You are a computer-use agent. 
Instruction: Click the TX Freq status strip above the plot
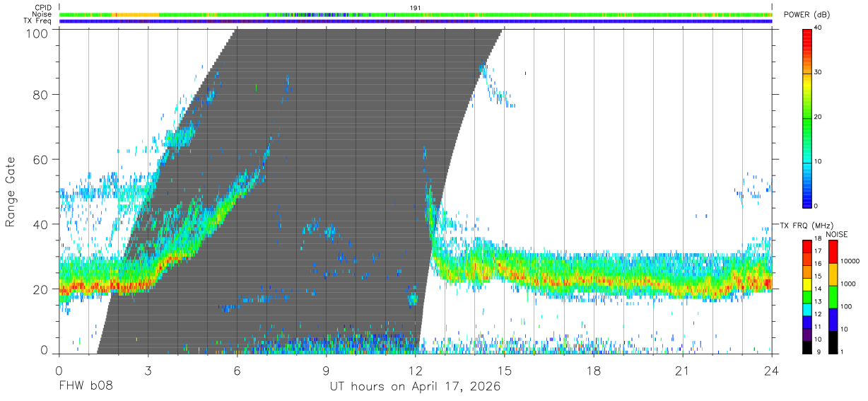(416, 21)
